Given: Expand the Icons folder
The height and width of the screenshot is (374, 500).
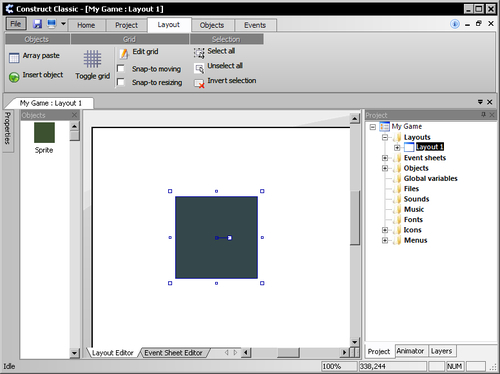Looking at the screenshot, I should tap(385, 230).
